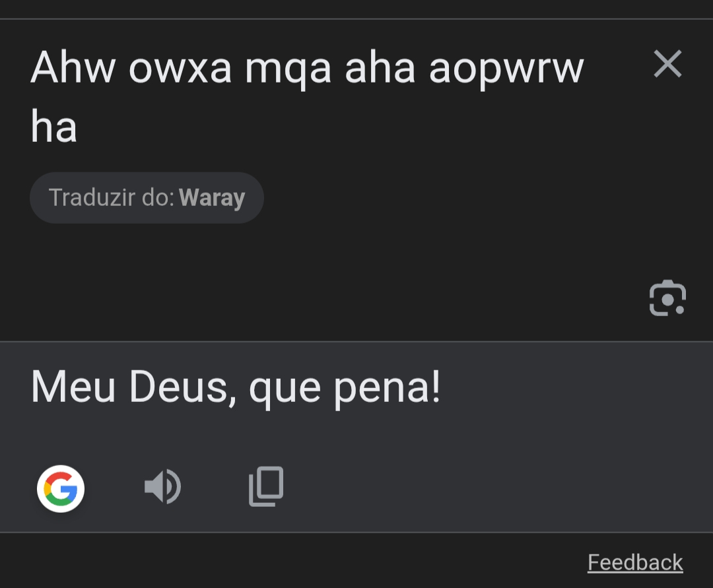Select the "Traduzir do: Waray" language chip
The height and width of the screenshot is (588, 713).
(x=147, y=198)
